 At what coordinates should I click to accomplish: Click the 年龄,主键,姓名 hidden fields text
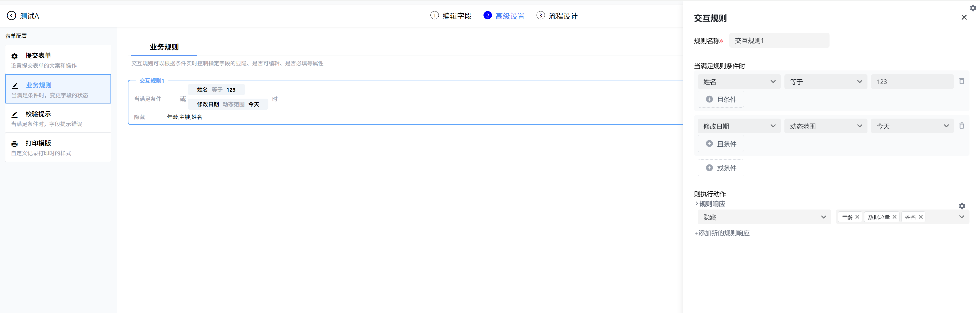point(185,117)
